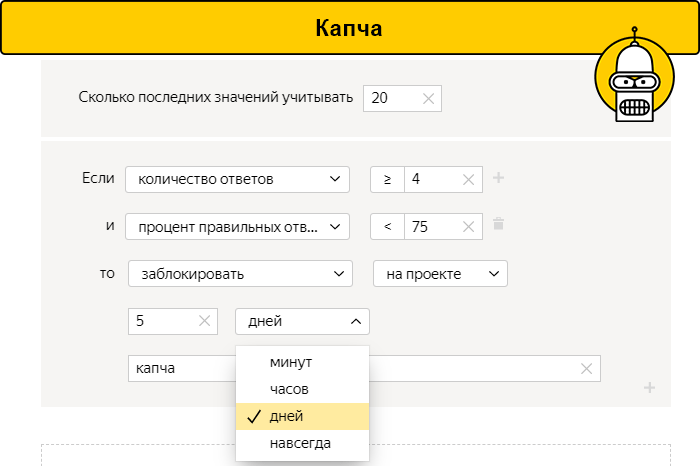Add a new action with the bottom-right plus icon
This screenshot has width=700, height=466.
point(649,388)
